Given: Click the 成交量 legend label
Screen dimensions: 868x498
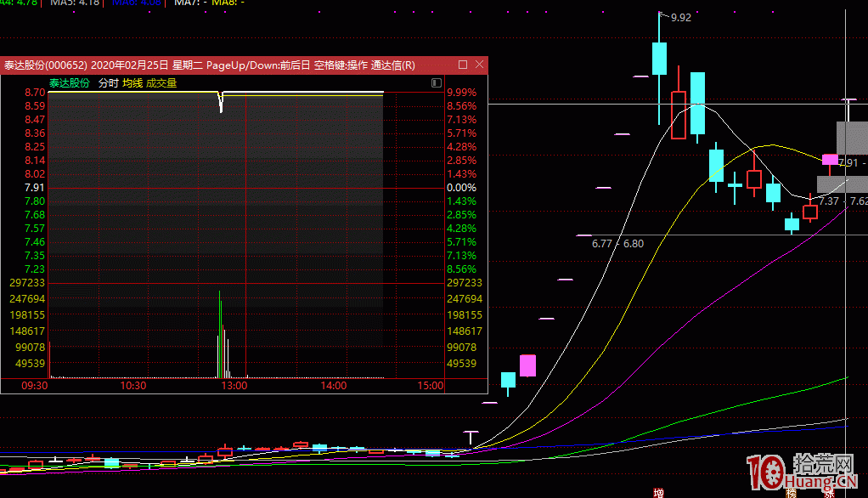Looking at the screenshot, I should (161, 83).
